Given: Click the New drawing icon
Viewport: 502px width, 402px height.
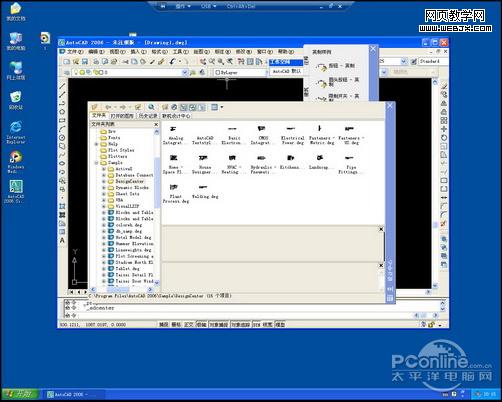Looking at the screenshot, I should click(67, 61).
